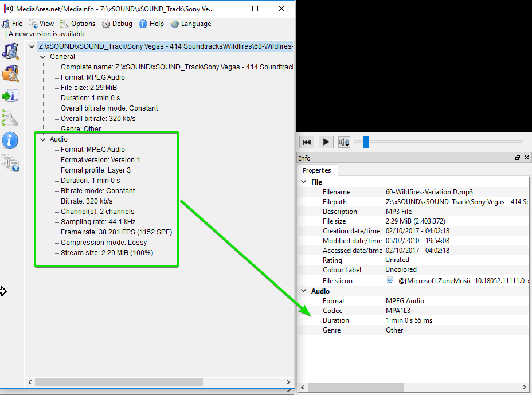Screen dimensions: 532x395
Task: Open the File menu in MediaInfo
Action: pyautogui.click(x=12, y=24)
